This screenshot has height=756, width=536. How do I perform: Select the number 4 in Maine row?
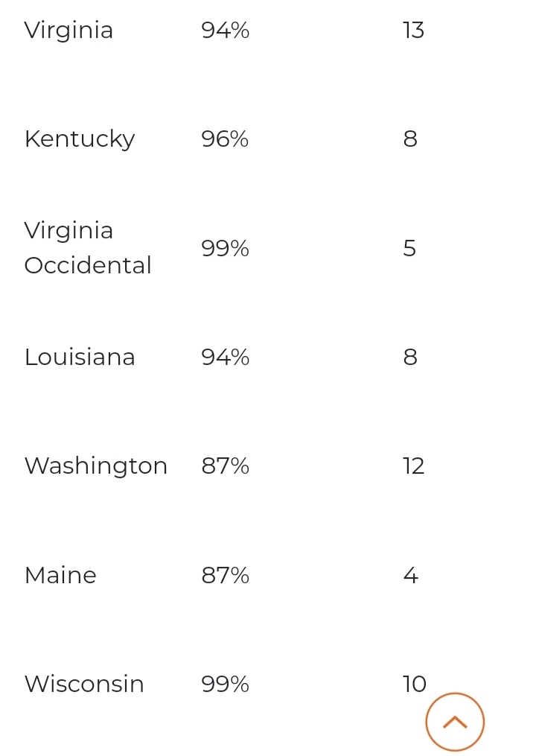click(411, 575)
